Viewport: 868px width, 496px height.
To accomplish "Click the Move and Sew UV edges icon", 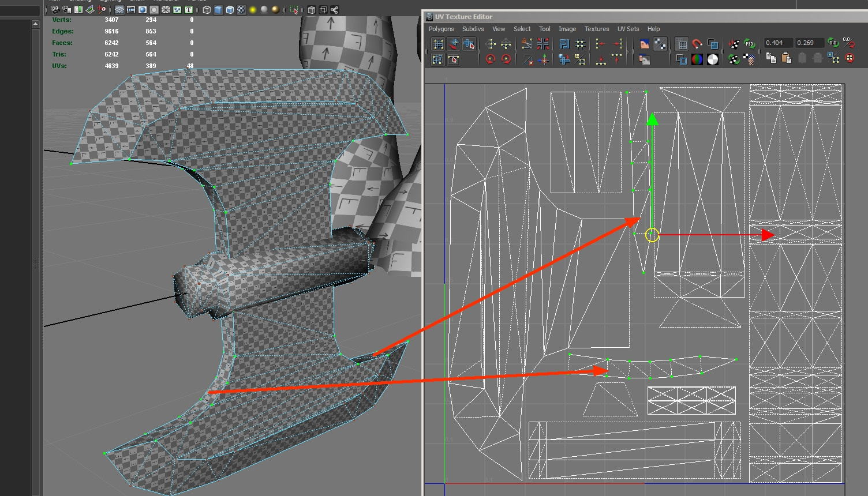I will (x=543, y=59).
